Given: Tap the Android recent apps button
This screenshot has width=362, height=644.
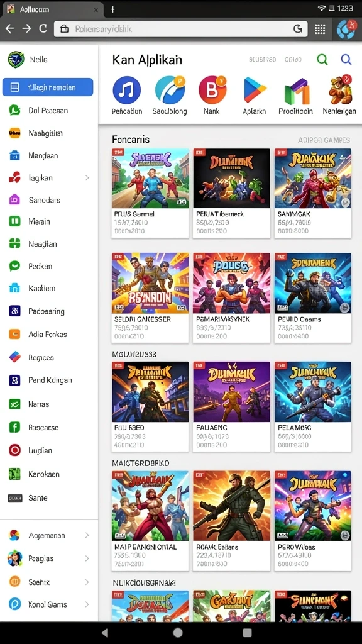Looking at the screenshot, I should [x=247, y=633].
